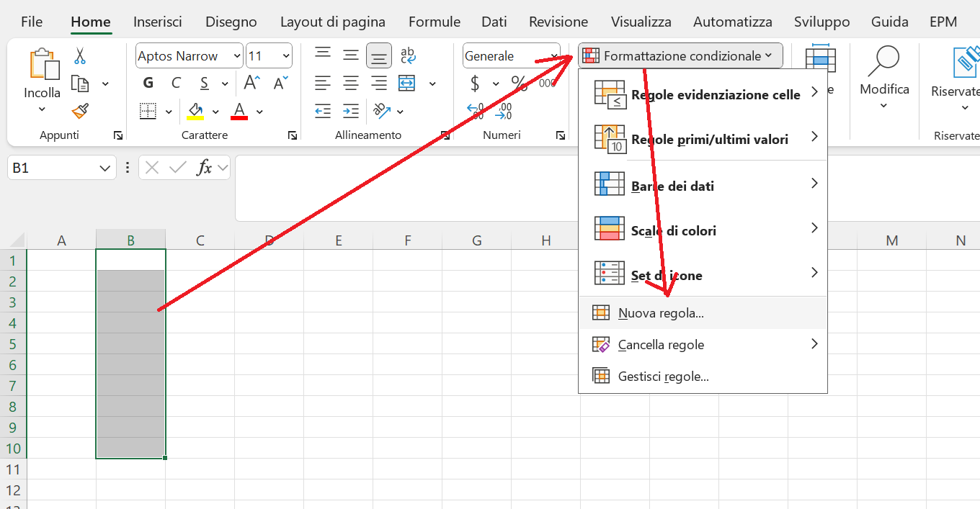The image size is (980, 509).
Task: Click the insert function fx button
Action: 205,168
